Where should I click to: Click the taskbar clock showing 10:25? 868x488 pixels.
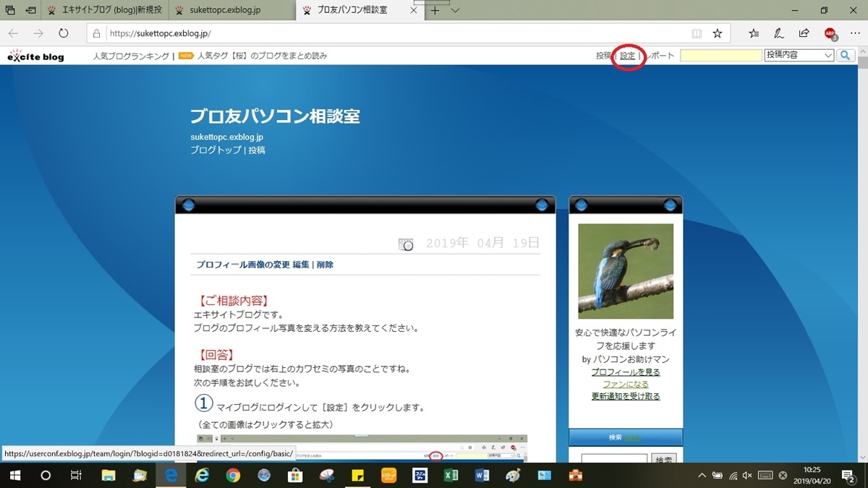(x=813, y=476)
